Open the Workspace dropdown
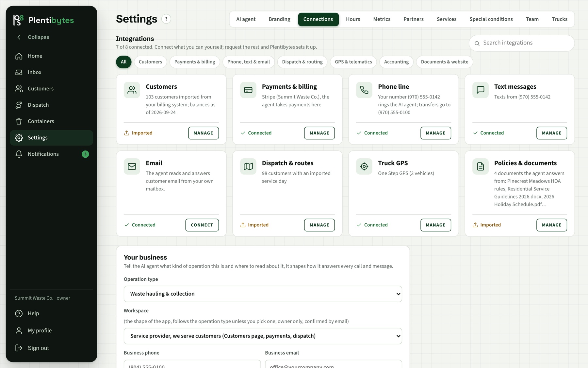Screen dimensions: 588x368 click(263, 336)
